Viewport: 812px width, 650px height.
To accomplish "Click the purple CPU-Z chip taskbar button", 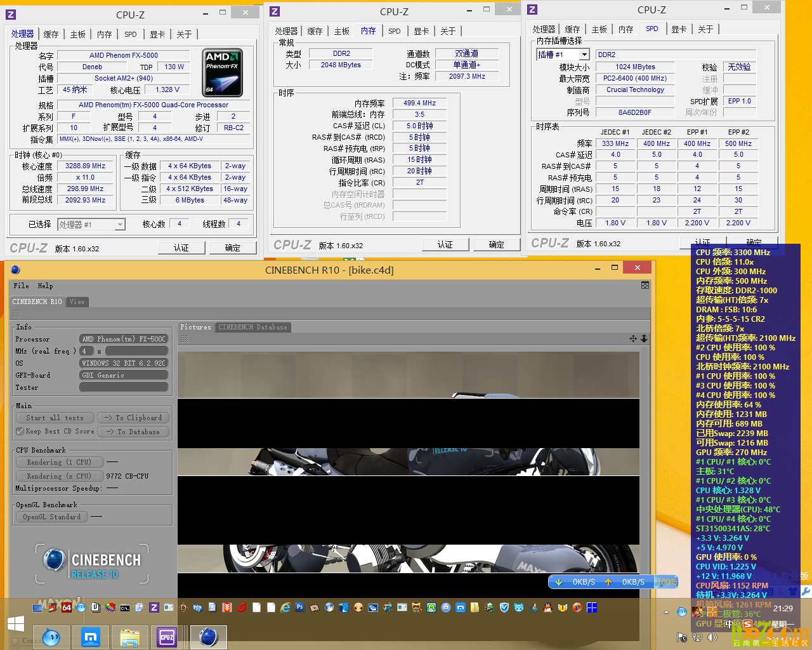I will [x=167, y=637].
